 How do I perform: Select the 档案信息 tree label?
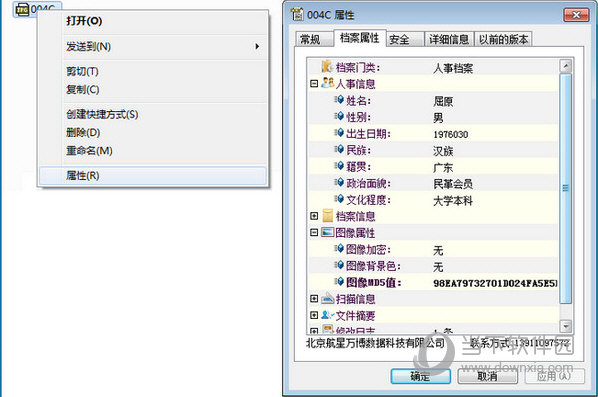[355, 216]
